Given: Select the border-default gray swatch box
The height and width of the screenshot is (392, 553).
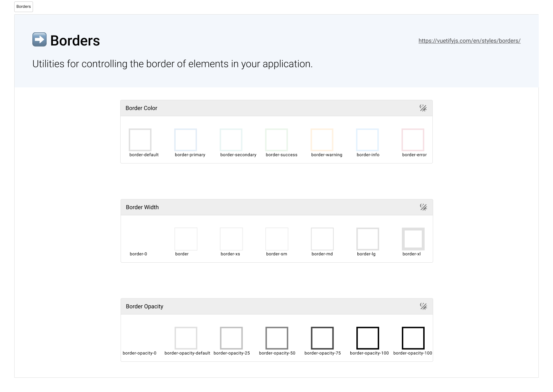Looking at the screenshot, I should [140, 140].
